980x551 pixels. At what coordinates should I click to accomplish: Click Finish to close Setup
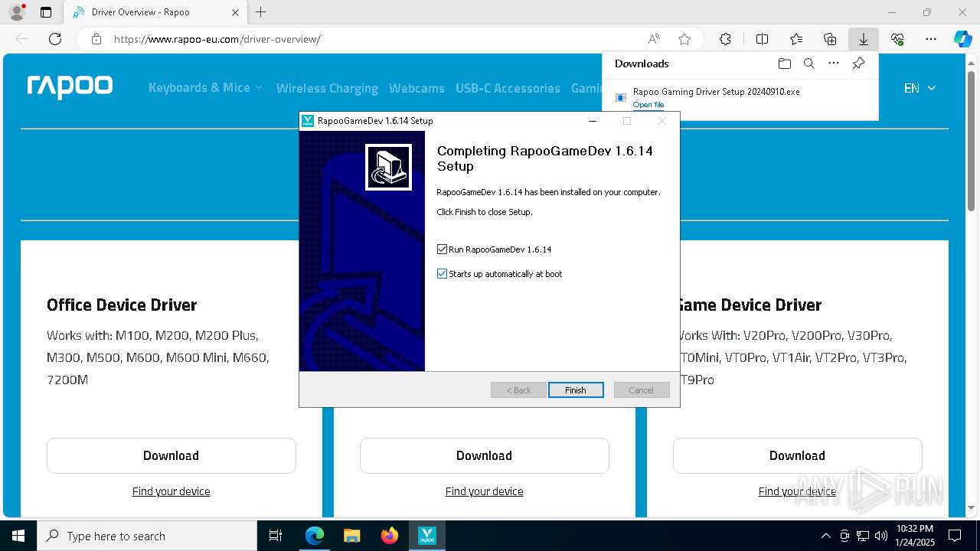click(x=576, y=390)
